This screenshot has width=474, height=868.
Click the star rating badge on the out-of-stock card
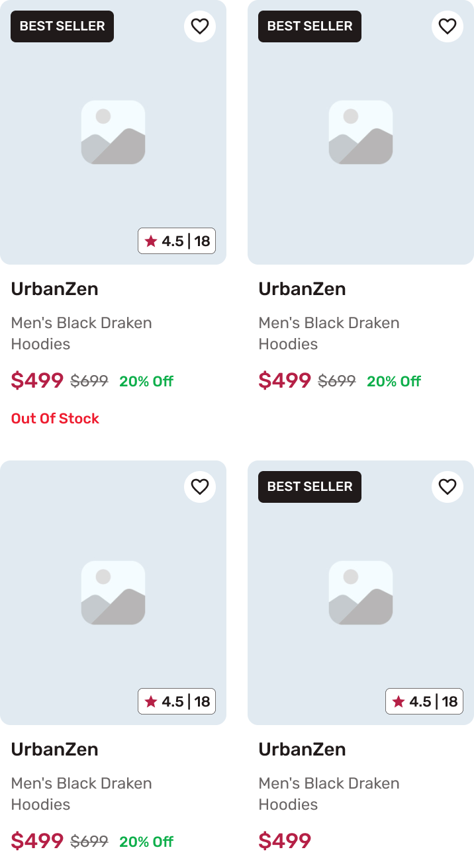177,241
